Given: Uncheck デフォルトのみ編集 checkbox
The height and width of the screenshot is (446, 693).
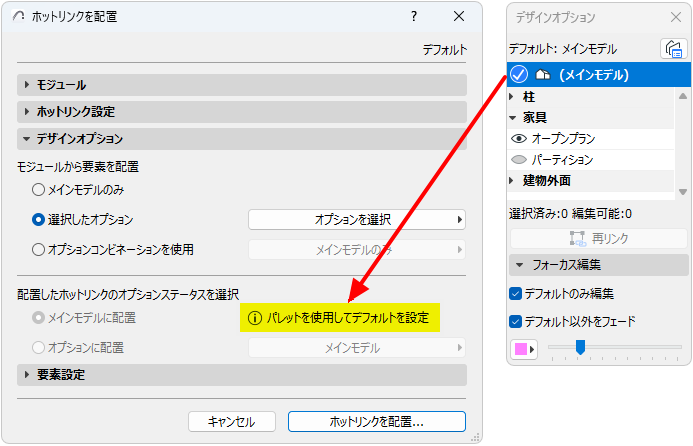Looking at the screenshot, I should (515, 294).
